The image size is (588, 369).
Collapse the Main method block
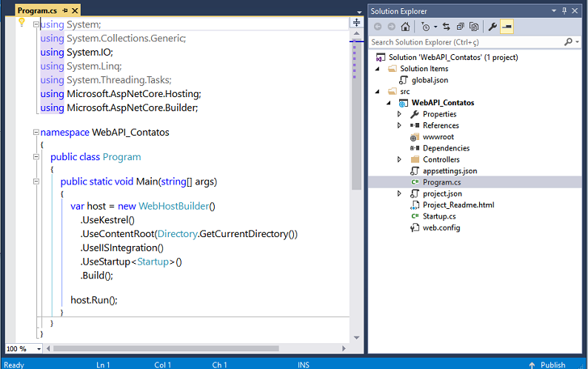click(36, 182)
